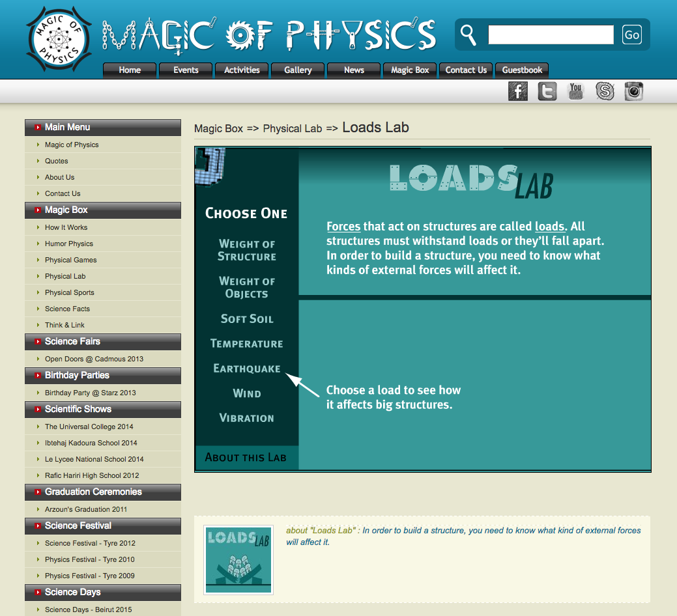The image size is (677, 616).
Task: Click inside the search input field
Action: (x=551, y=34)
